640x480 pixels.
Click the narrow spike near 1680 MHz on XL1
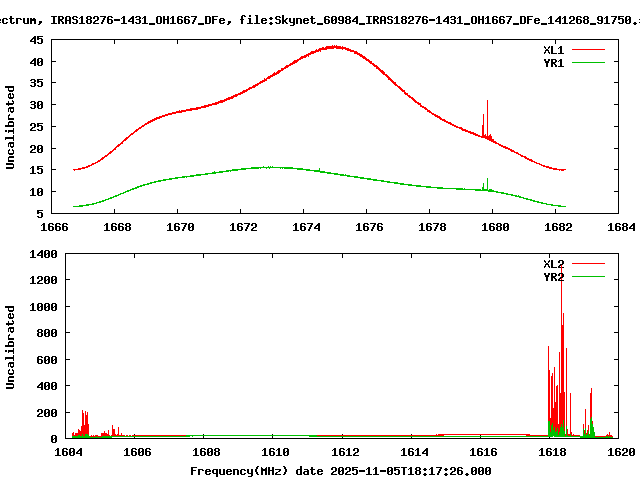point(487,102)
